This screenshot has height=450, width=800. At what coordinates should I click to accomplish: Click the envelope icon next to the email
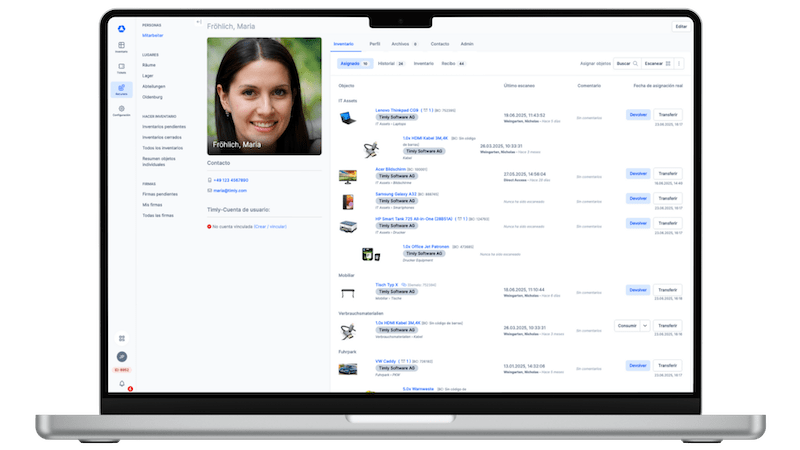(210, 190)
